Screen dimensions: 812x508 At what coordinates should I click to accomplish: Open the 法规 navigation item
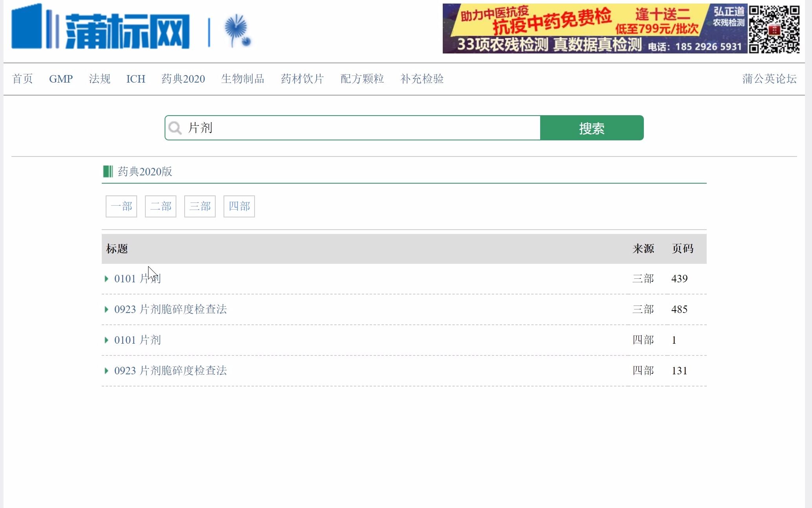[99, 79]
